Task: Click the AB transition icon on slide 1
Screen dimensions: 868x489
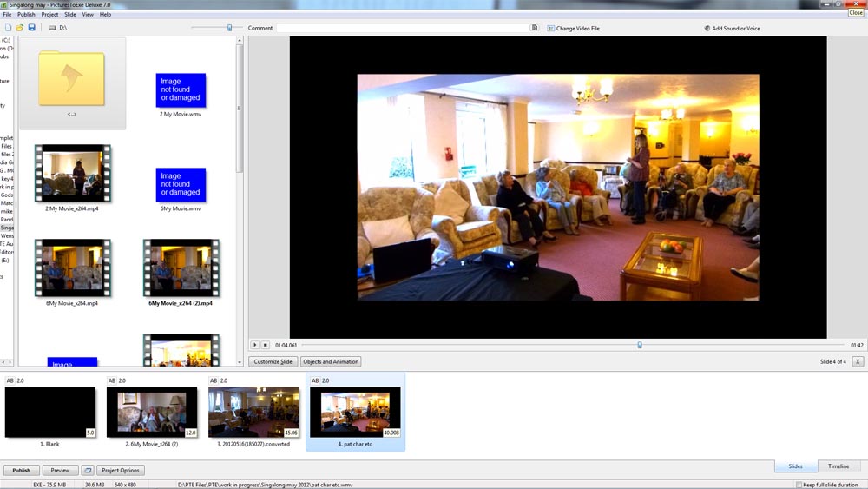Action: pyautogui.click(x=10, y=380)
